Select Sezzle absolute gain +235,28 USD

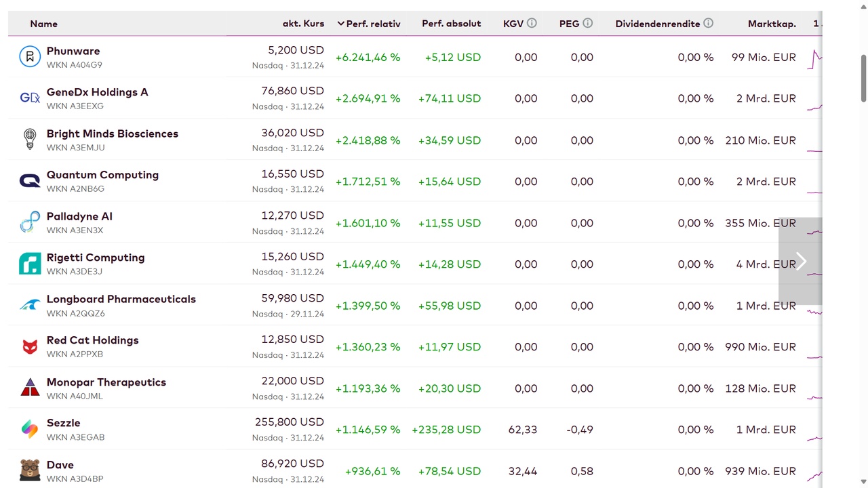[446, 430]
